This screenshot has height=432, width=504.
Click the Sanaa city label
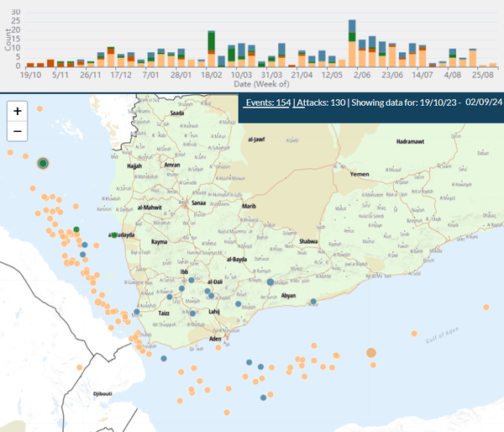tap(198, 203)
